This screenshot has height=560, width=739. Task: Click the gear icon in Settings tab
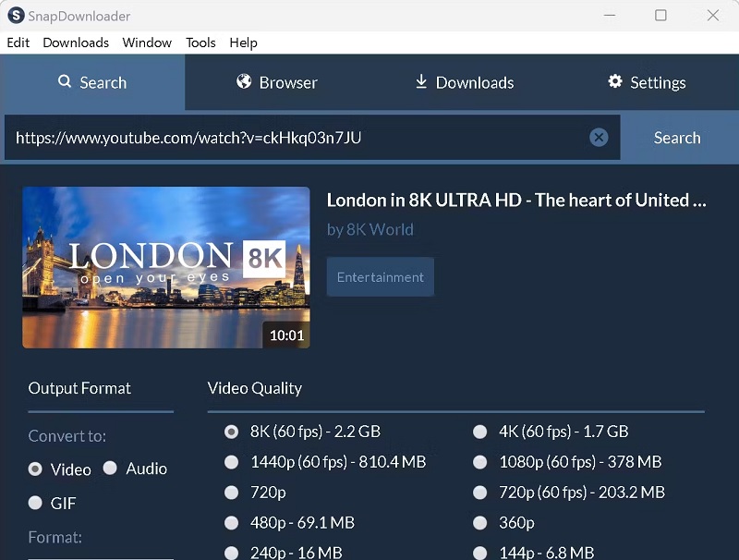tap(615, 81)
